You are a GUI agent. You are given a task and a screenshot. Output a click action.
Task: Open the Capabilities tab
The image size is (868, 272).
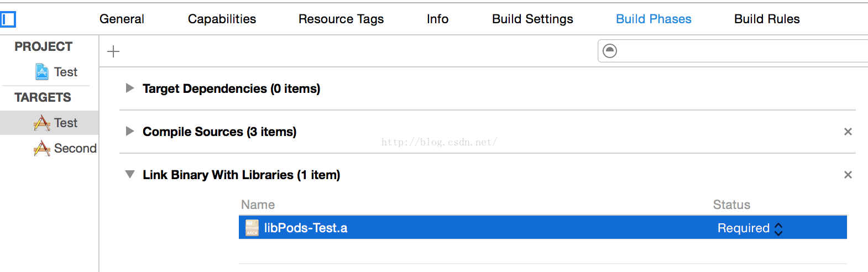(222, 19)
